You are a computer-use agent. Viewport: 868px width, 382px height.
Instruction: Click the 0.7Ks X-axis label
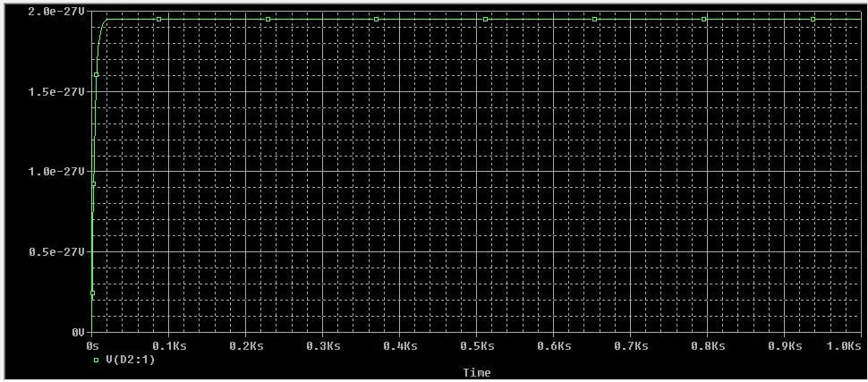coord(630,345)
